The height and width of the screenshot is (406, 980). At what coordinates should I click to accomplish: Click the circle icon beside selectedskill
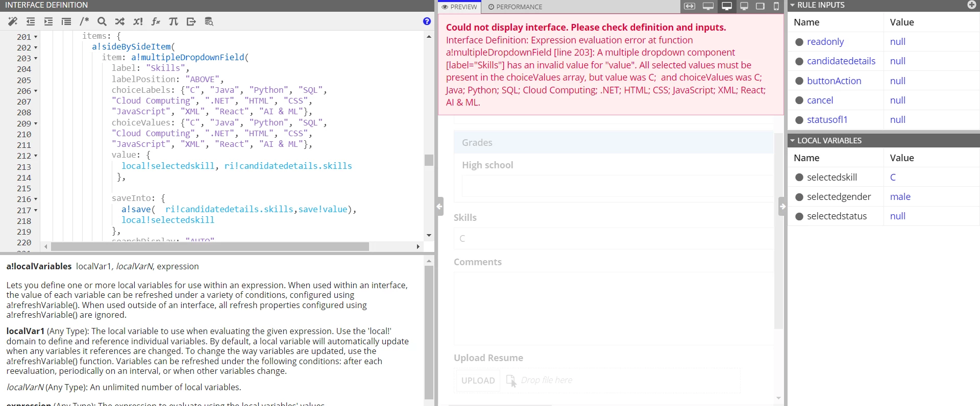click(x=799, y=177)
